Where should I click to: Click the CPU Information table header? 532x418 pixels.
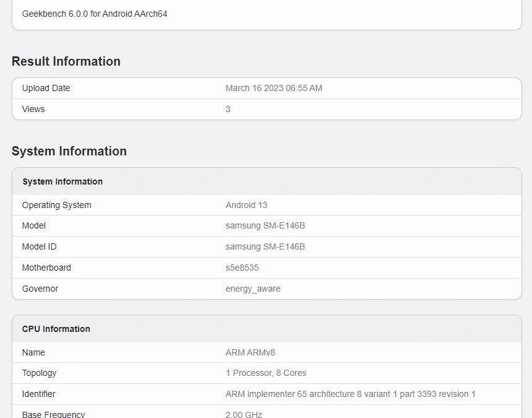56,329
